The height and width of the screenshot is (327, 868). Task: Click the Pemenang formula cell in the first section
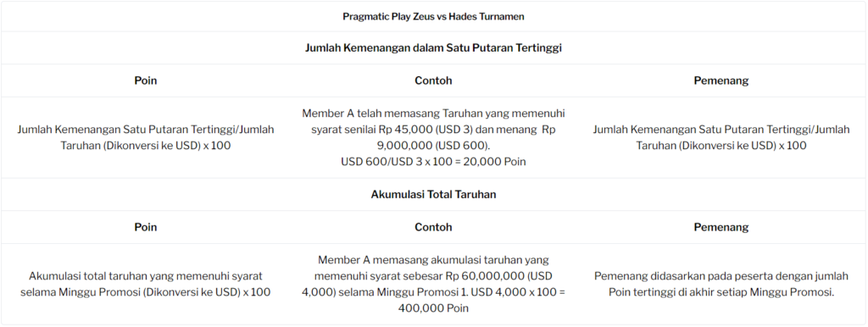721,138
